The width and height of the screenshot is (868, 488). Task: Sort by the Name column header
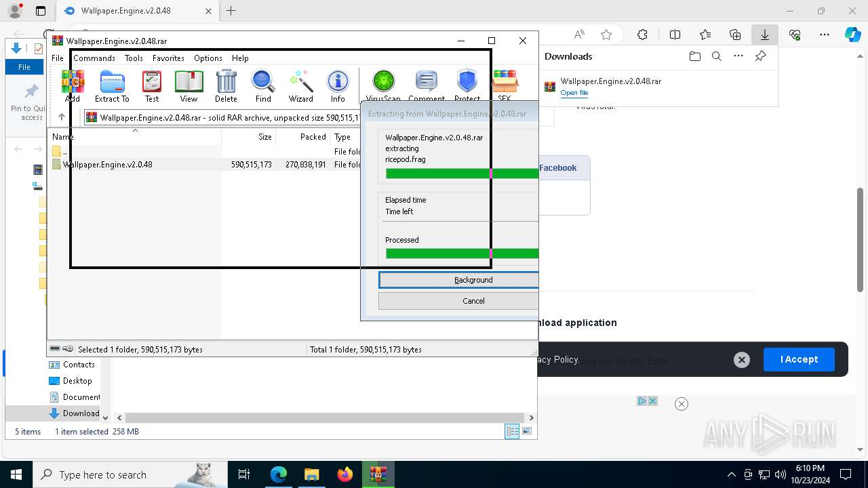pos(136,137)
